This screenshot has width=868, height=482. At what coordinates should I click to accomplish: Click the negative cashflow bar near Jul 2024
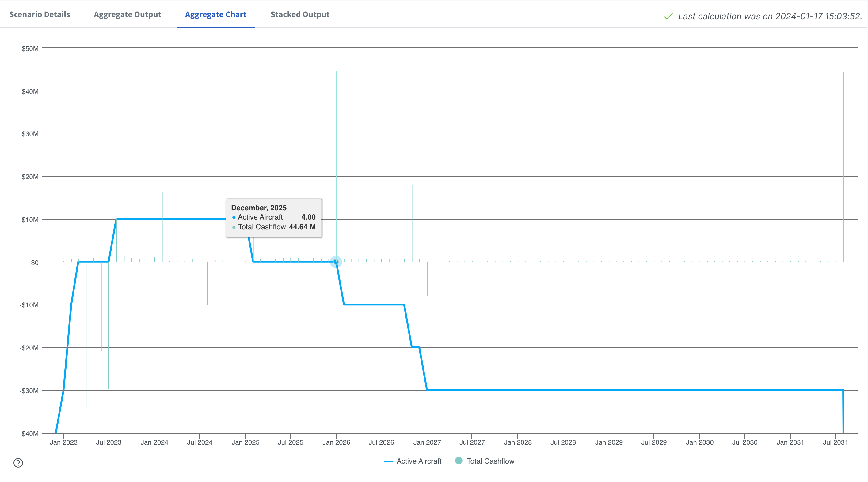tap(207, 283)
